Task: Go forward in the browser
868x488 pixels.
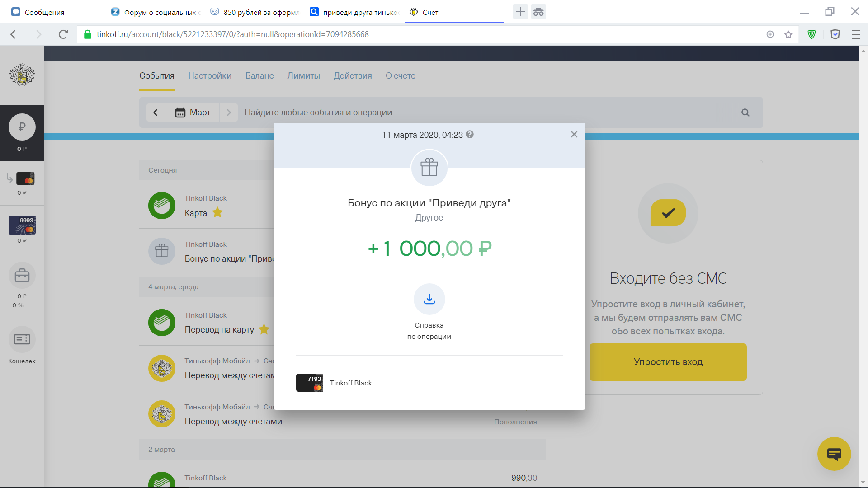Action: point(38,34)
